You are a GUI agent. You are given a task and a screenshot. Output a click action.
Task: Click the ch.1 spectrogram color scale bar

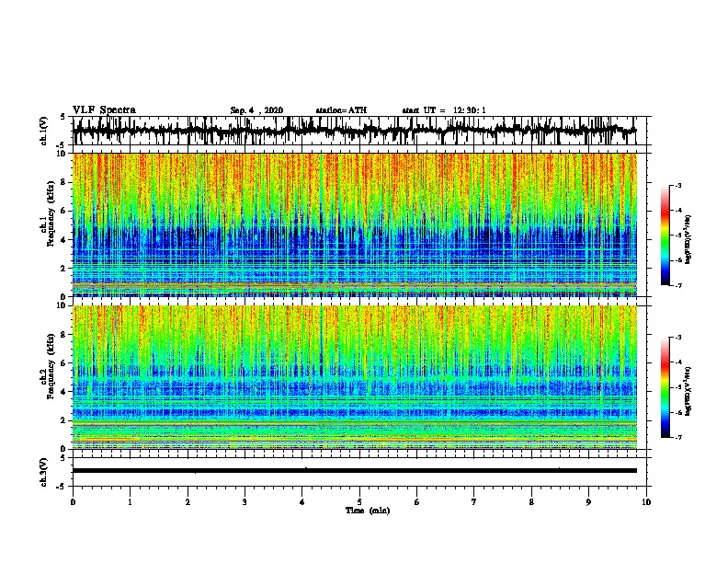(x=665, y=236)
